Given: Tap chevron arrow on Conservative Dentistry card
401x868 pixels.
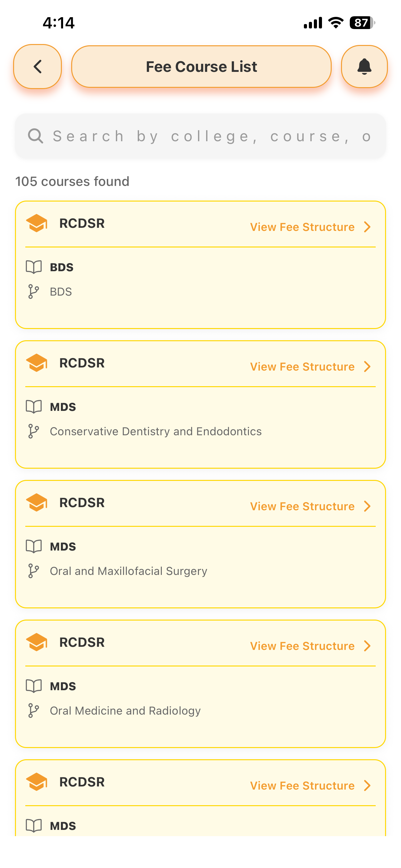Looking at the screenshot, I should tap(367, 367).
